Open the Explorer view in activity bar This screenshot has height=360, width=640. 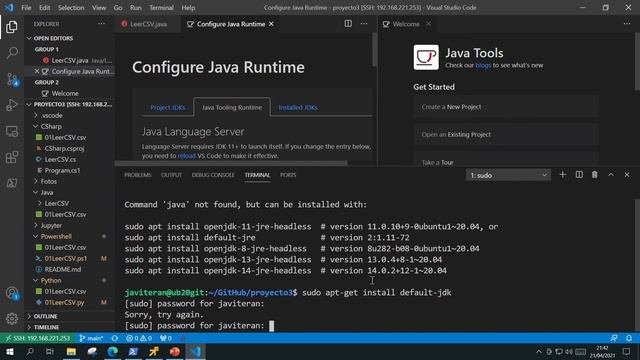pyautogui.click(x=12, y=27)
